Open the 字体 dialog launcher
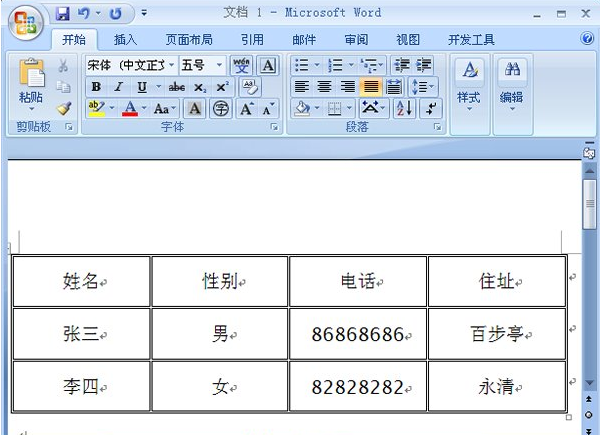600x435 pixels. point(274,127)
